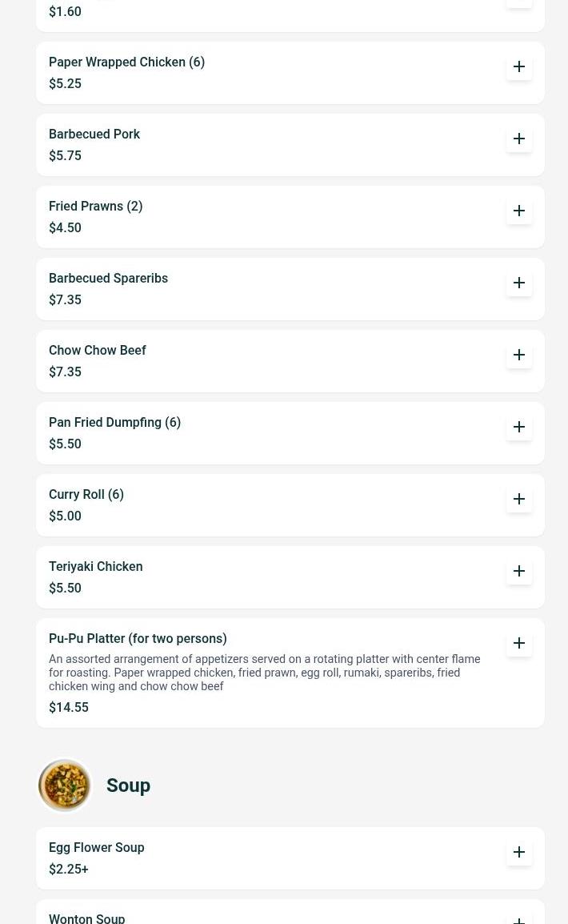This screenshot has width=568, height=924.
Task: View the Chow Chow Beef menu item
Action: 98,351
